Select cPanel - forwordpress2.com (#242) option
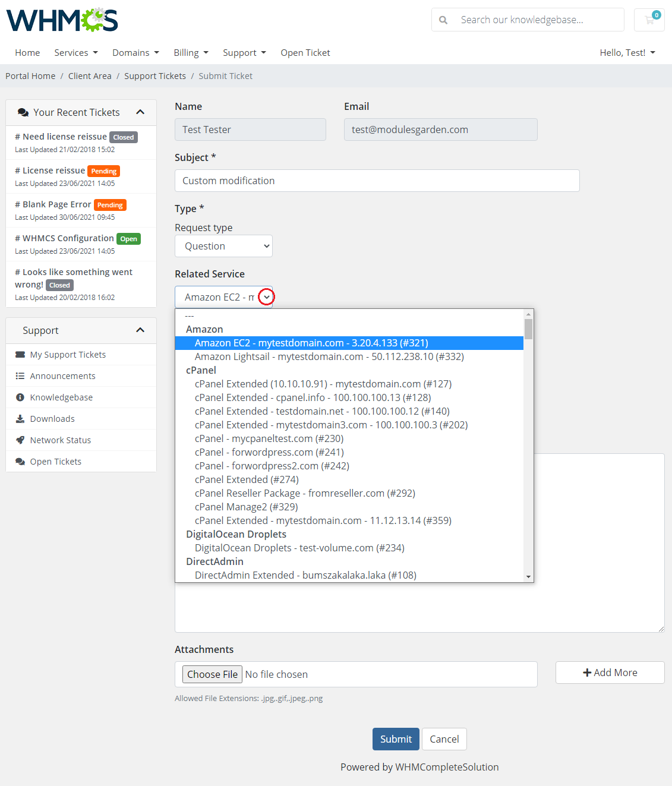 (x=349, y=466)
